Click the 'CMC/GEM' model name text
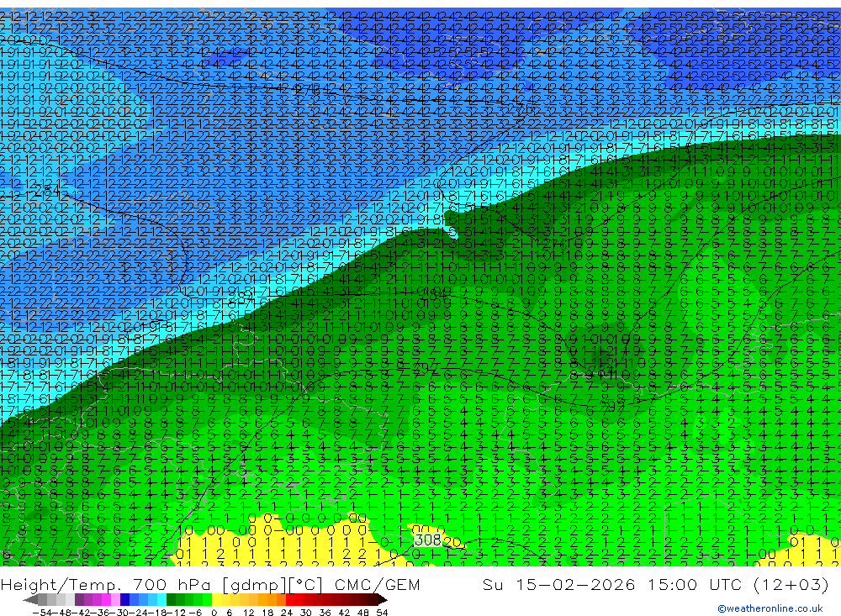This screenshot has width=841, height=616. (377, 585)
